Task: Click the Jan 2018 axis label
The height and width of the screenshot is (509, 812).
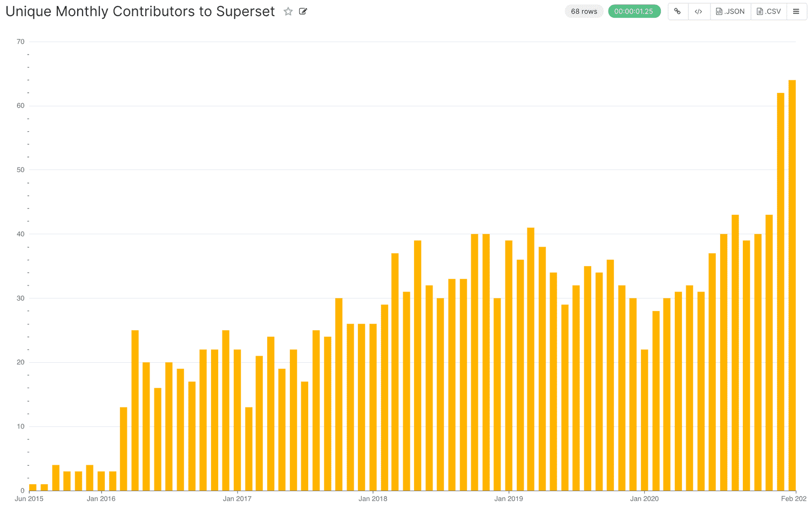Action: tap(373, 499)
